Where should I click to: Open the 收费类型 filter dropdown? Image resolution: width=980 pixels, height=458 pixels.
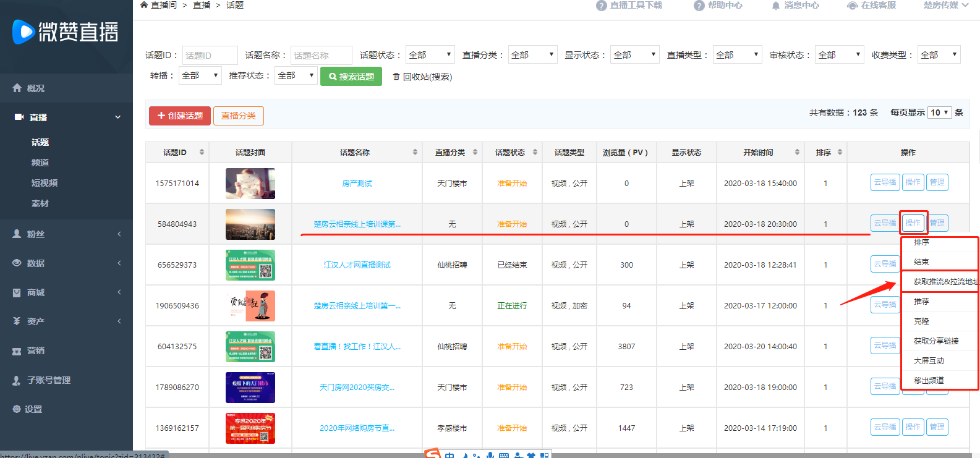point(938,55)
